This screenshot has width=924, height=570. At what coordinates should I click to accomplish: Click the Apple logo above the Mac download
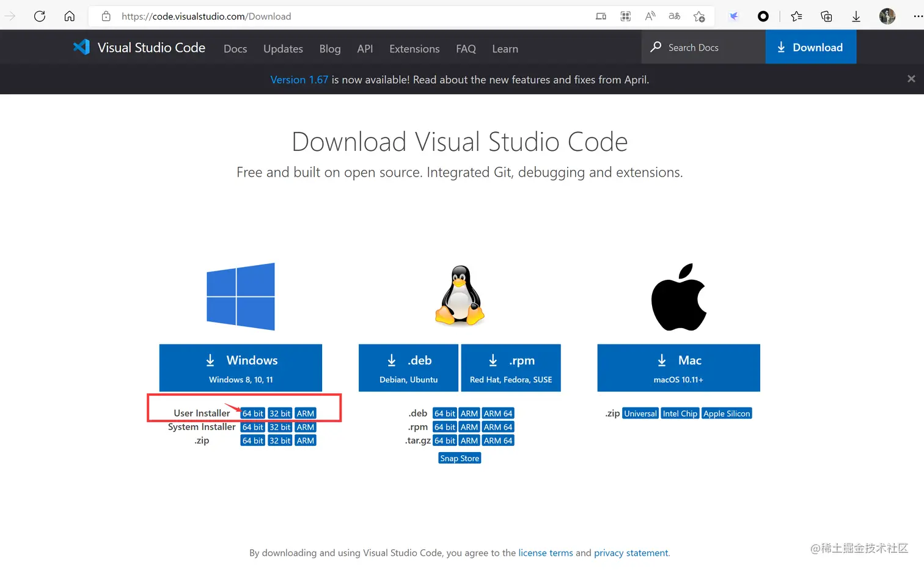coord(678,296)
